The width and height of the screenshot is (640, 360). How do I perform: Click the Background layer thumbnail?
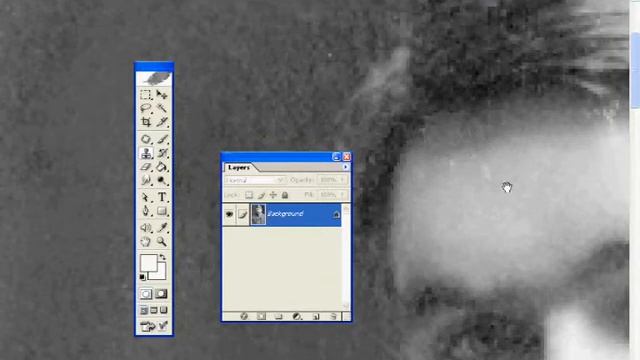point(258,214)
